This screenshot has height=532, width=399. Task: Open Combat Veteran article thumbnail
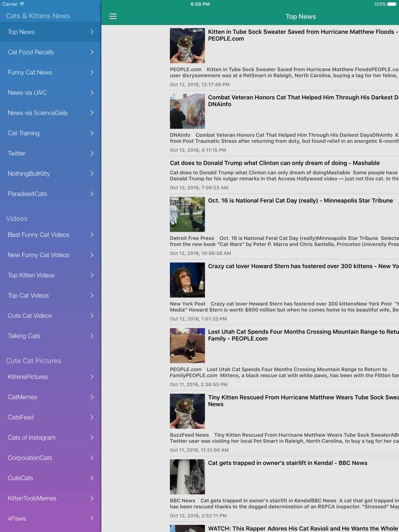coord(187,111)
